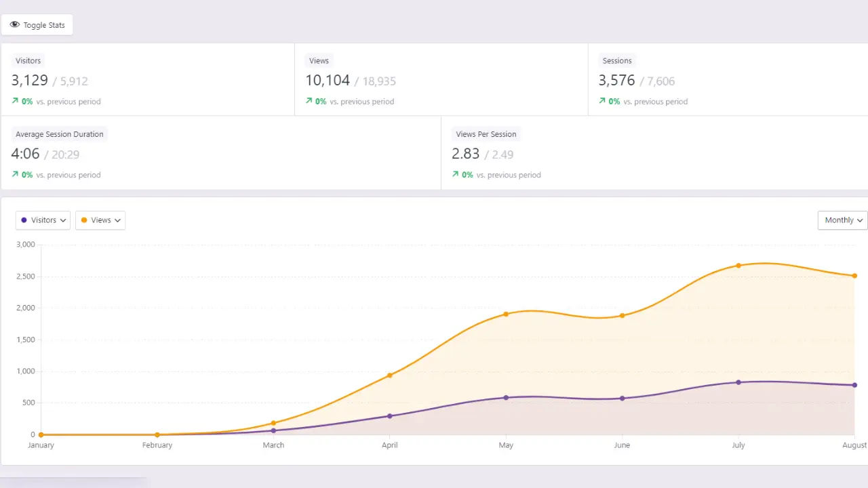Click the green trend arrow under Views
Screen dimensions: 868x488
(x=309, y=101)
